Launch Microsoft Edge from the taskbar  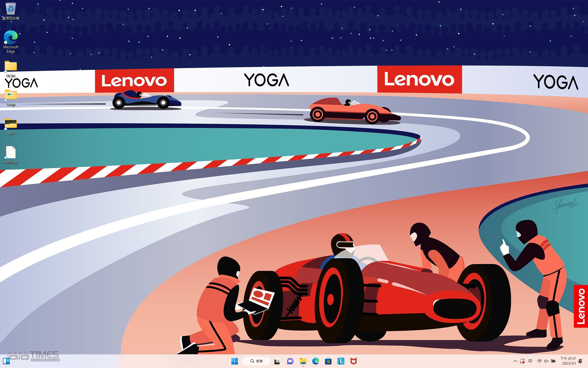pyautogui.click(x=315, y=361)
